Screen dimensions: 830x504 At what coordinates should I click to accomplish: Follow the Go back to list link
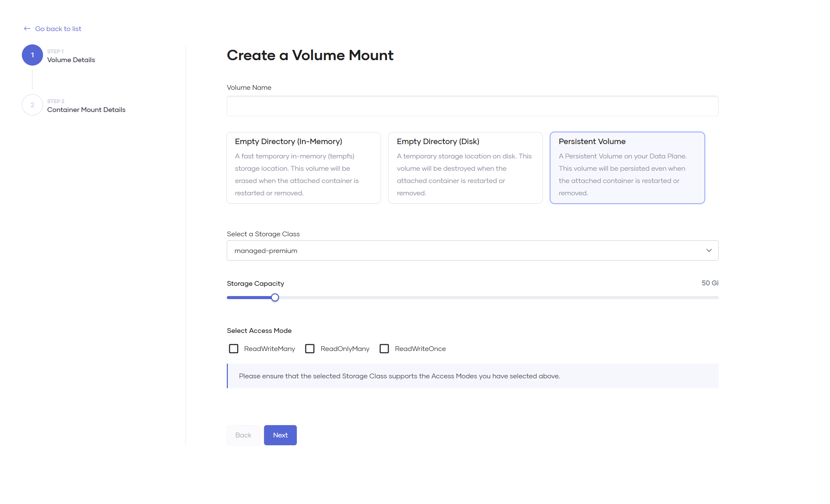(58, 29)
